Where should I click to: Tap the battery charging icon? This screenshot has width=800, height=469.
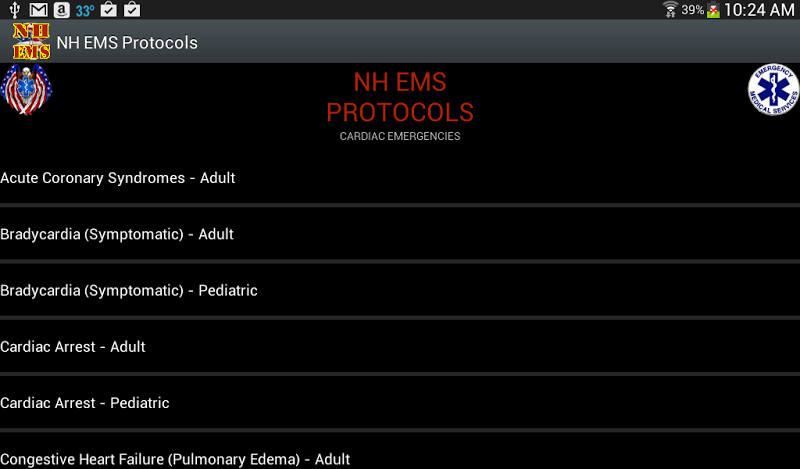pos(714,10)
